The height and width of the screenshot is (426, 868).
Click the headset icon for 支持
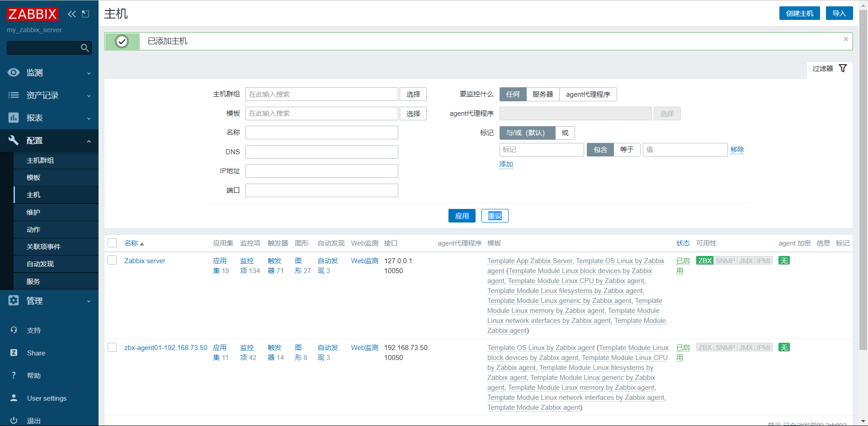point(14,330)
